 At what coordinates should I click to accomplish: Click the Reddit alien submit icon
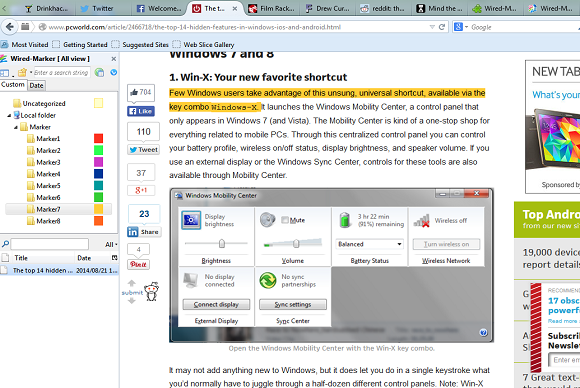click(151, 292)
